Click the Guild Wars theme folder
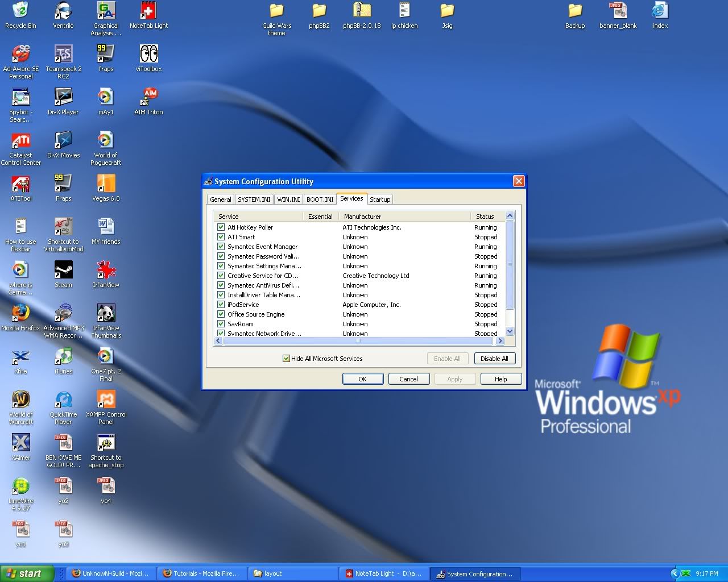This screenshot has height=582, width=728. coord(276,19)
